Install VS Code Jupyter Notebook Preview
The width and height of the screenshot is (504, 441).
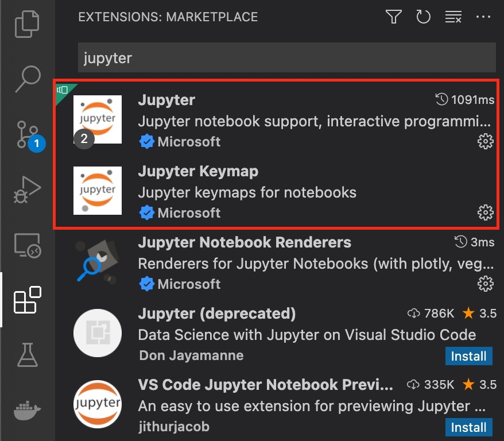(469, 427)
